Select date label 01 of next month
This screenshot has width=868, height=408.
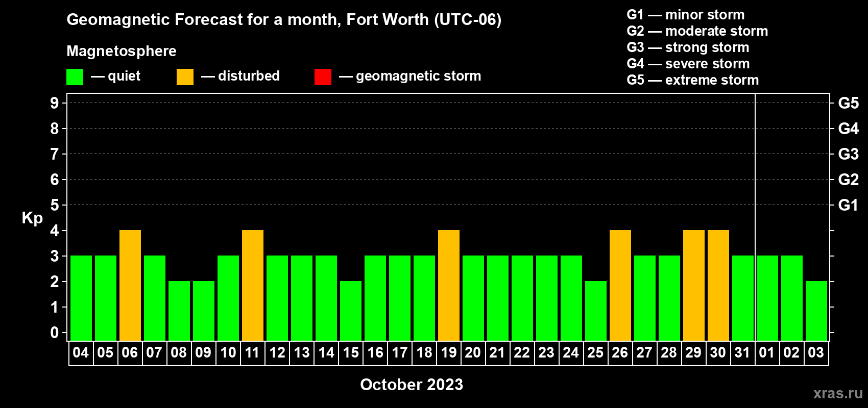[x=767, y=352]
